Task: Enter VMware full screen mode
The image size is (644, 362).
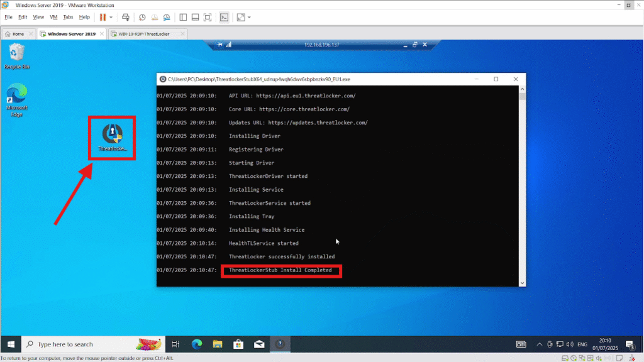Action: pos(208,17)
